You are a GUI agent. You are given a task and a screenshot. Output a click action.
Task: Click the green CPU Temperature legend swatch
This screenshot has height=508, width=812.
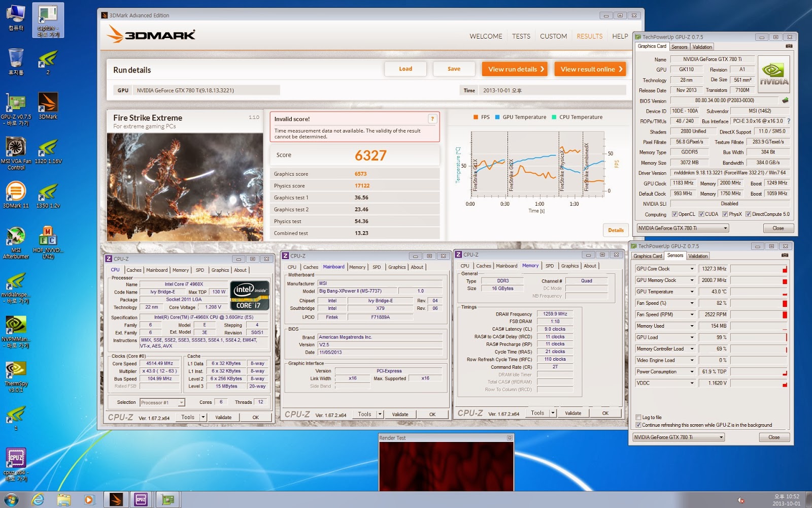pyautogui.click(x=554, y=117)
